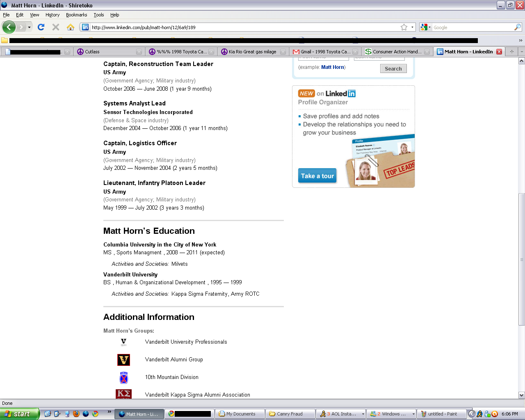525x420 pixels.
Task: Open the History menu
Action: point(52,15)
